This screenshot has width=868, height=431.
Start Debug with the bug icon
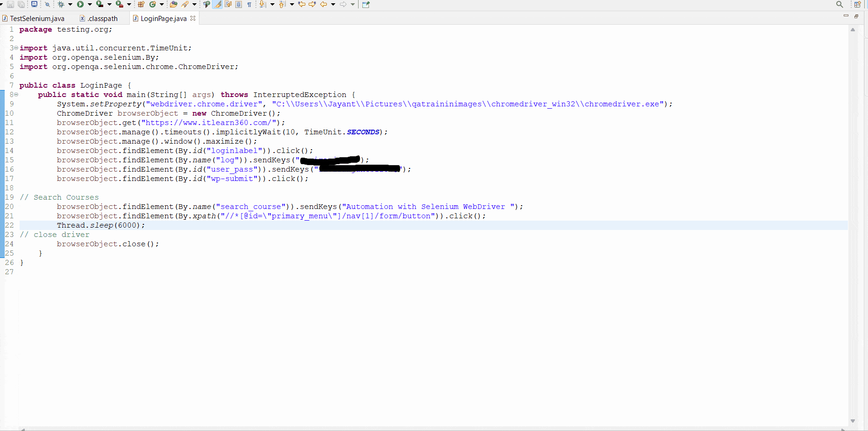[61, 4]
